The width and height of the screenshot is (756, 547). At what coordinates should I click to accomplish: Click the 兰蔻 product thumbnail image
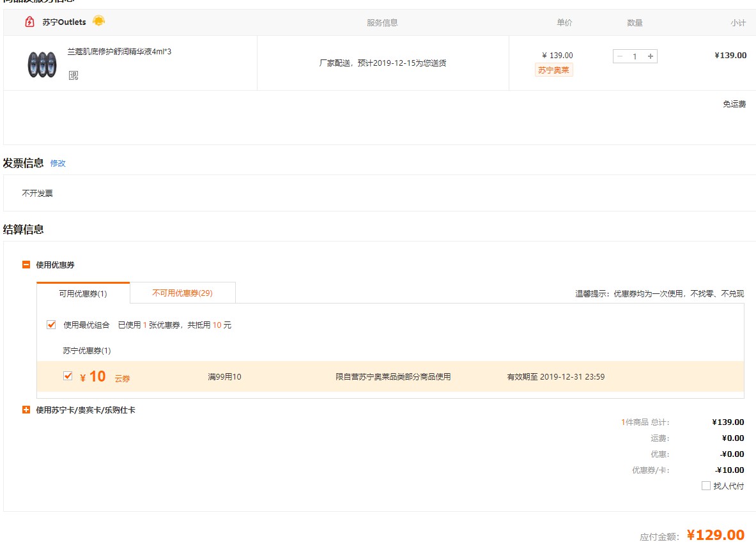click(x=42, y=65)
